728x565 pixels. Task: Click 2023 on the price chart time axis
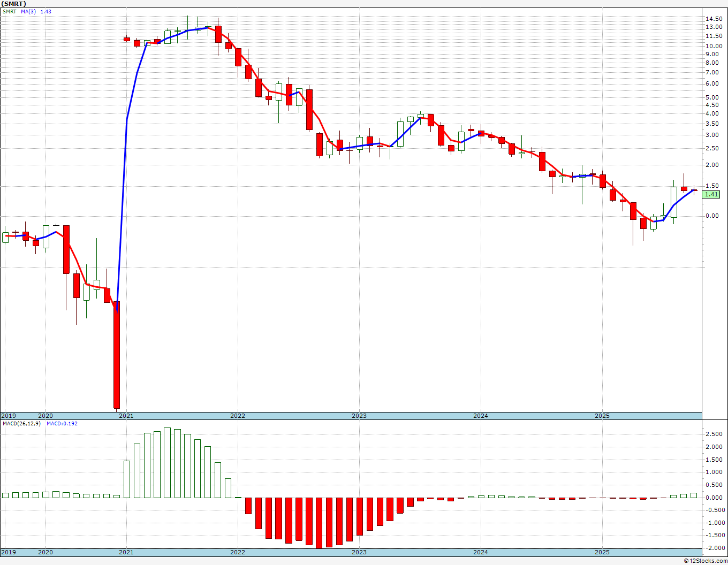pyautogui.click(x=359, y=416)
